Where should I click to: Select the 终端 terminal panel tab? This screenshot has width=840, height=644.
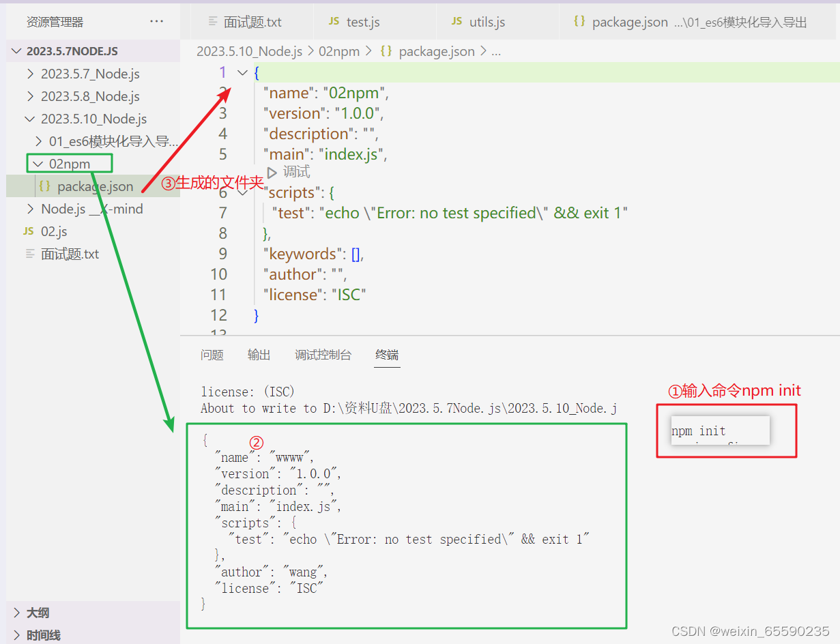(x=387, y=355)
